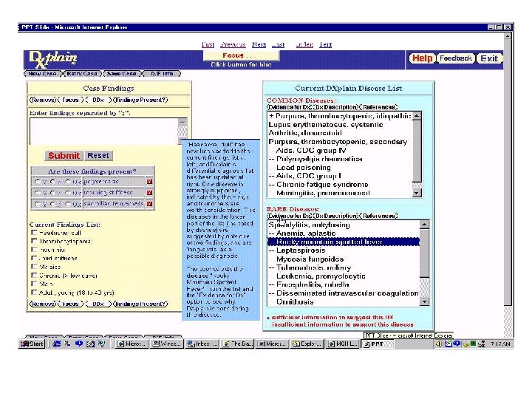Click the DXplain logo in the header

coord(53,60)
